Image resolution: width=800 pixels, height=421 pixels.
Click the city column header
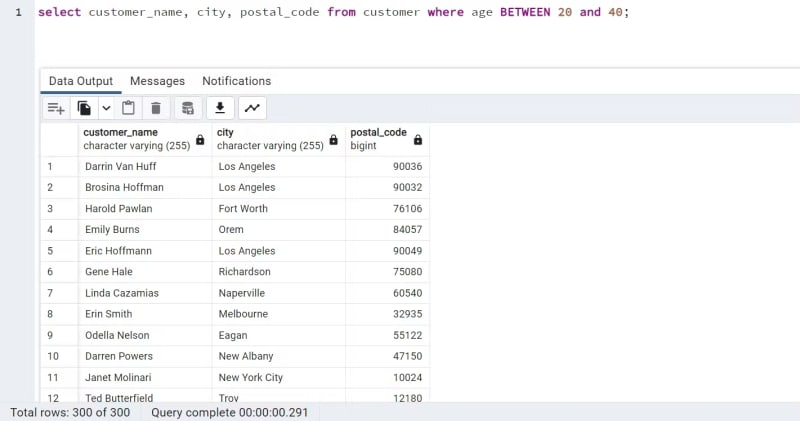pyautogui.click(x=279, y=139)
